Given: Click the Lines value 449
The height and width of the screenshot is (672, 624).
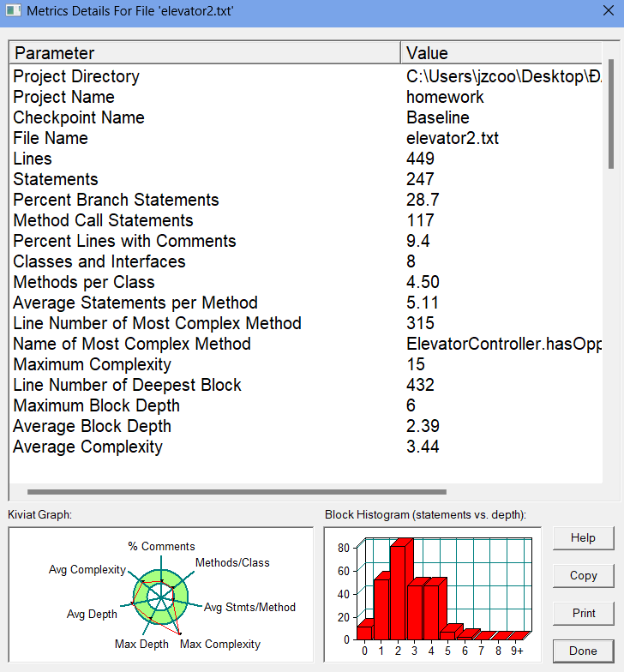Looking at the screenshot, I should (420, 159).
